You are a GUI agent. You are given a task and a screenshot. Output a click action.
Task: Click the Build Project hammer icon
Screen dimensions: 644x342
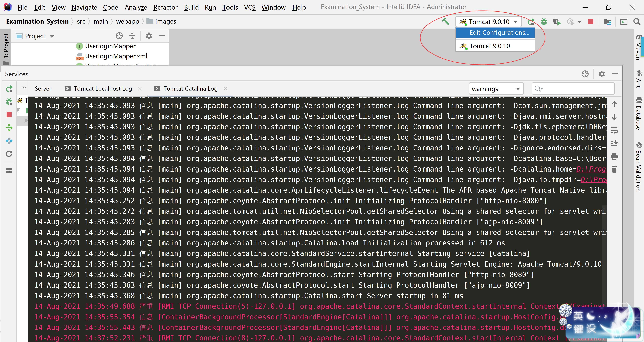445,22
